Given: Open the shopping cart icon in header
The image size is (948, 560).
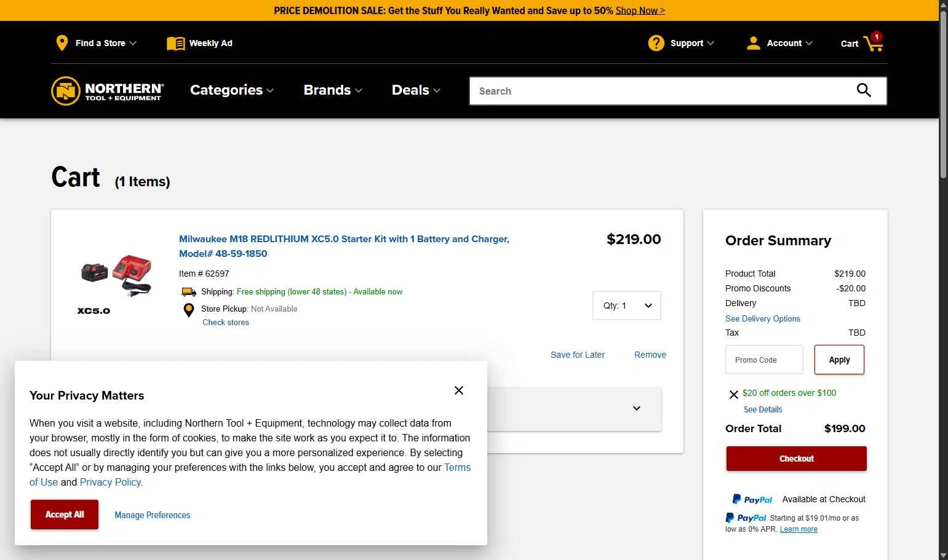Looking at the screenshot, I should [x=874, y=42].
